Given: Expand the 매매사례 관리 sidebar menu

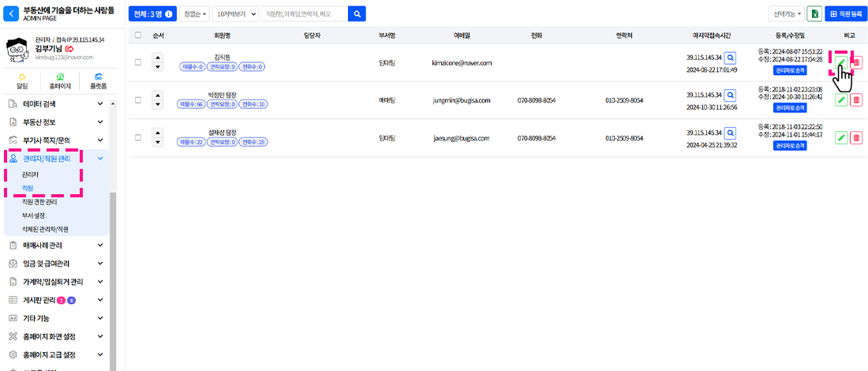Looking at the screenshot, I should pyautogui.click(x=55, y=245).
